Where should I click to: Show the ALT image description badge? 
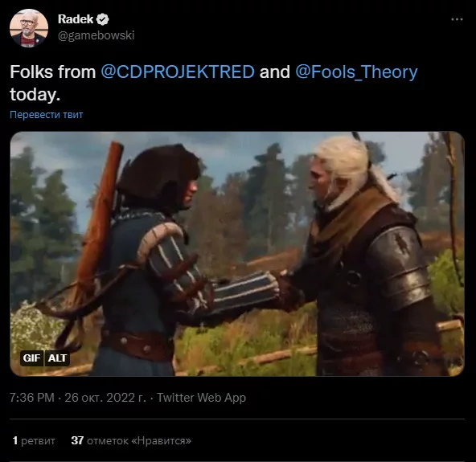point(57,358)
